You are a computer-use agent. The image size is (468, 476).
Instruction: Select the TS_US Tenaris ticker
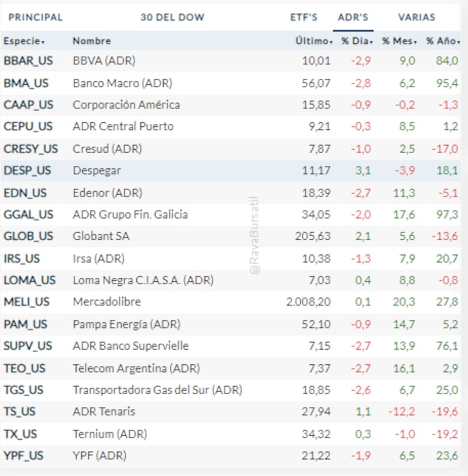click(20, 412)
